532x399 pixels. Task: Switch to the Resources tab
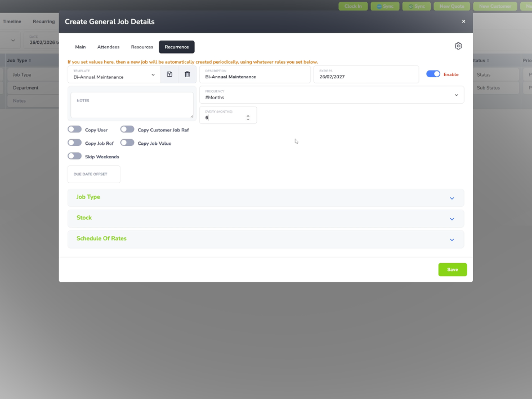(x=142, y=47)
